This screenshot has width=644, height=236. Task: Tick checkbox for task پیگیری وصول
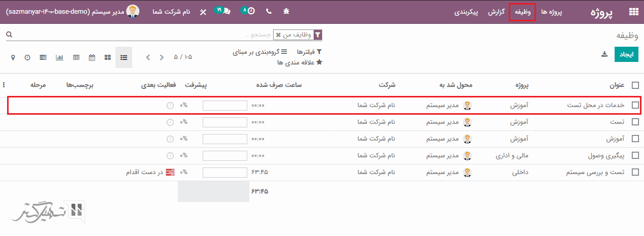click(635, 156)
